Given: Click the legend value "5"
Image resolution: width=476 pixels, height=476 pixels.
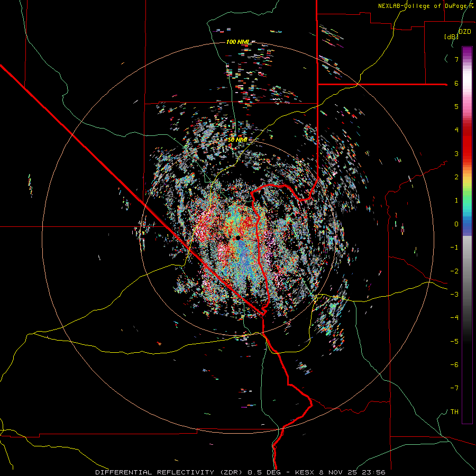Looking at the screenshot, I should pos(456,106).
